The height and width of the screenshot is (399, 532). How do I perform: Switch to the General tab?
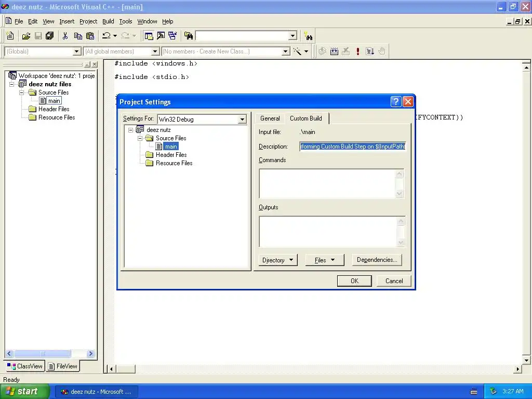coord(270,118)
